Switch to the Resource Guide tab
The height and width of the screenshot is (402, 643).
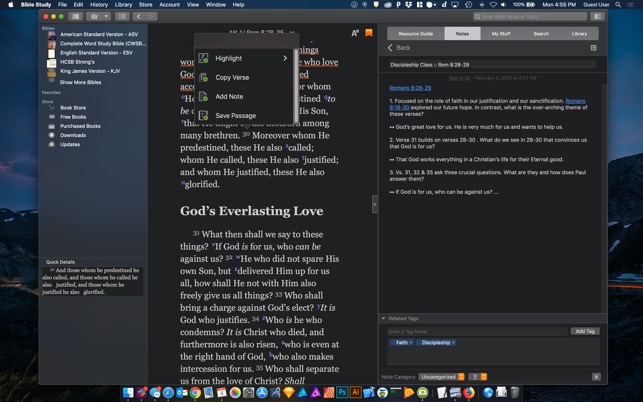pyautogui.click(x=415, y=34)
